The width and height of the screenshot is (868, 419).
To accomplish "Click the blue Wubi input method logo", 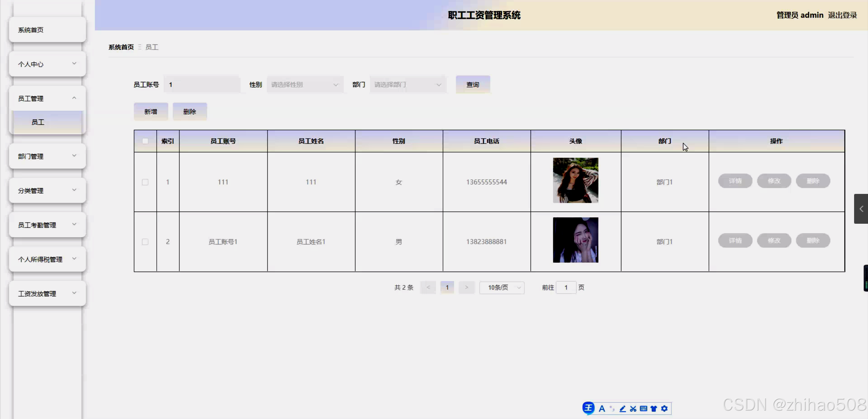I will [589, 408].
